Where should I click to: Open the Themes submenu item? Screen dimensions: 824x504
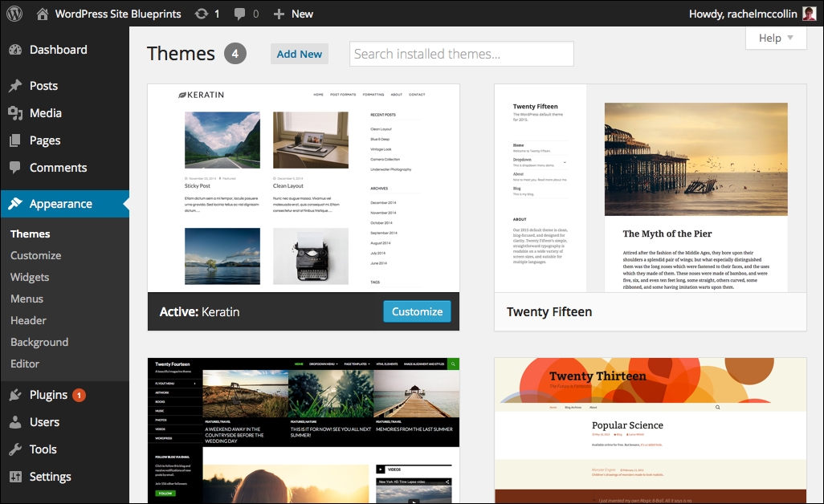pyautogui.click(x=30, y=234)
